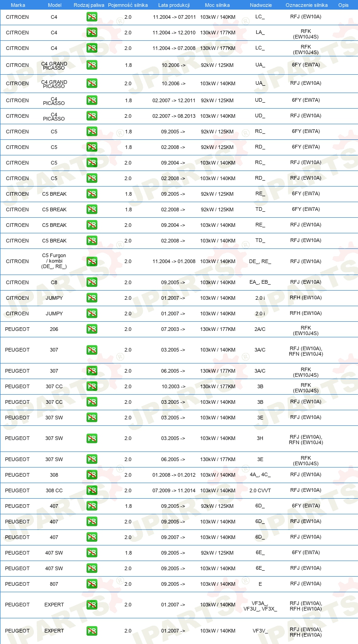Click the Opis column header
This screenshot has height=644, width=358.
[x=343, y=5]
